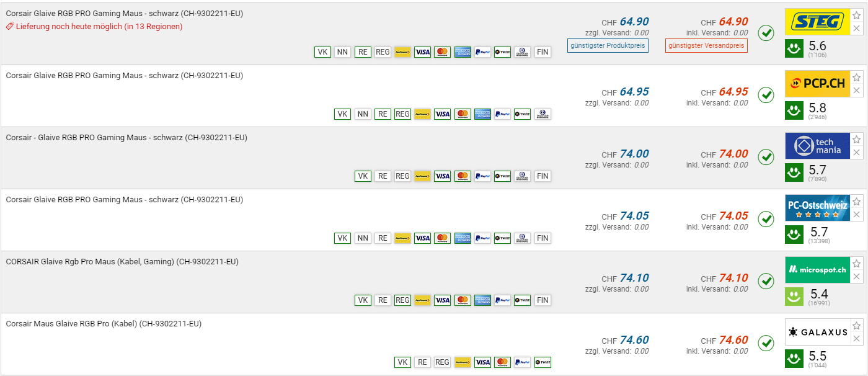Screen dimensions: 868x376
Task: Toggle the favorite star for the microspot offer
Action: click(x=857, y=264)
